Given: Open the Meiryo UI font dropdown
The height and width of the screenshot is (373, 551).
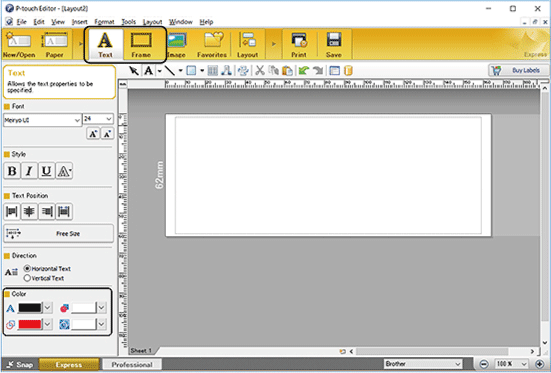Looking at the screenshot, I should click(42, 120).
